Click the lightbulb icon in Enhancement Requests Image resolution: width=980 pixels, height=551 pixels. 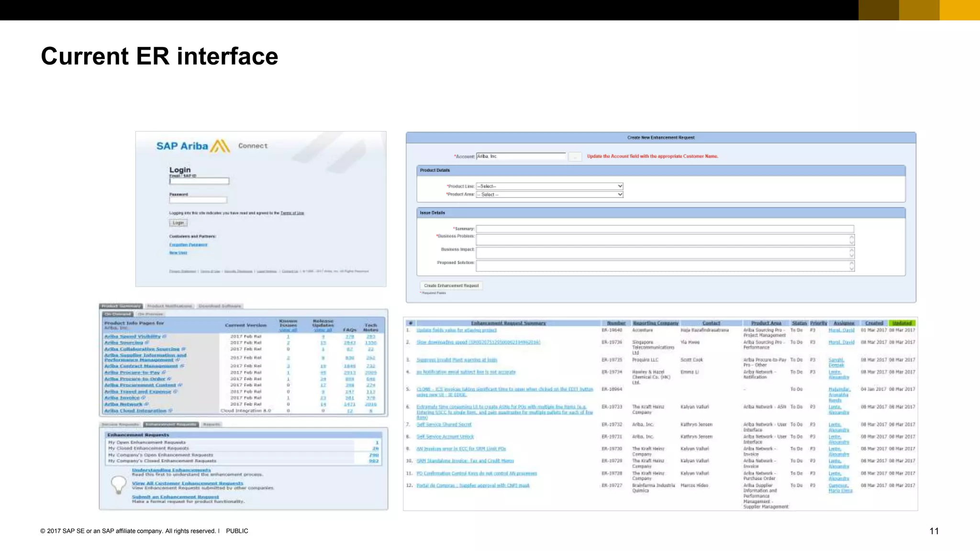tap(118, 484)
